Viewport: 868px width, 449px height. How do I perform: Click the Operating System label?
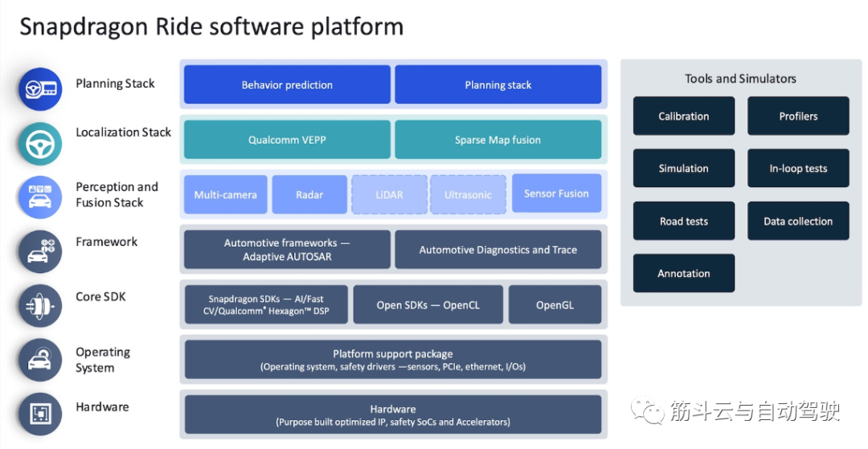(103, 359)
